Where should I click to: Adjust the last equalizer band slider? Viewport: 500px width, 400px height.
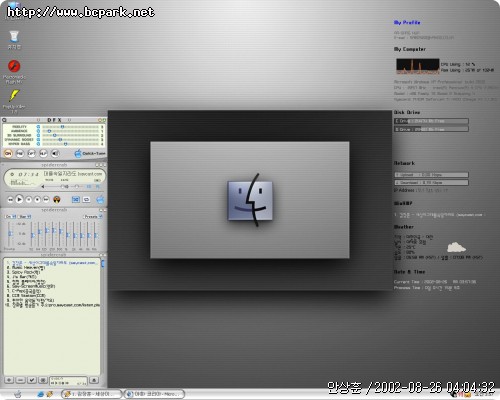click(x=96, y=235)
